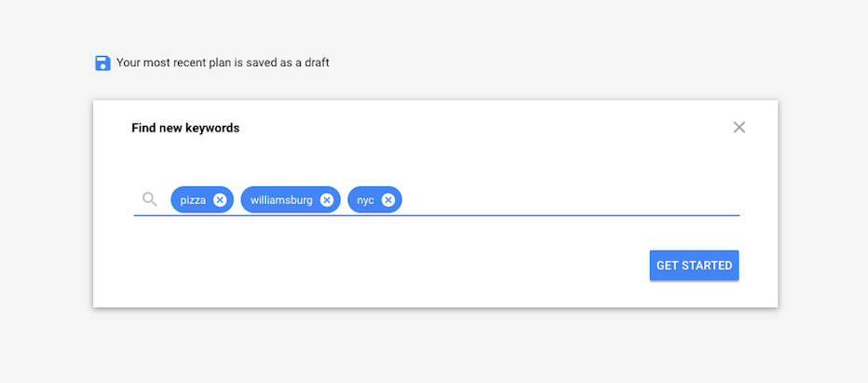Click the gap between pizza and williamsburg chips
Screen dimensions: 868x383
click(x=237, y=199)
